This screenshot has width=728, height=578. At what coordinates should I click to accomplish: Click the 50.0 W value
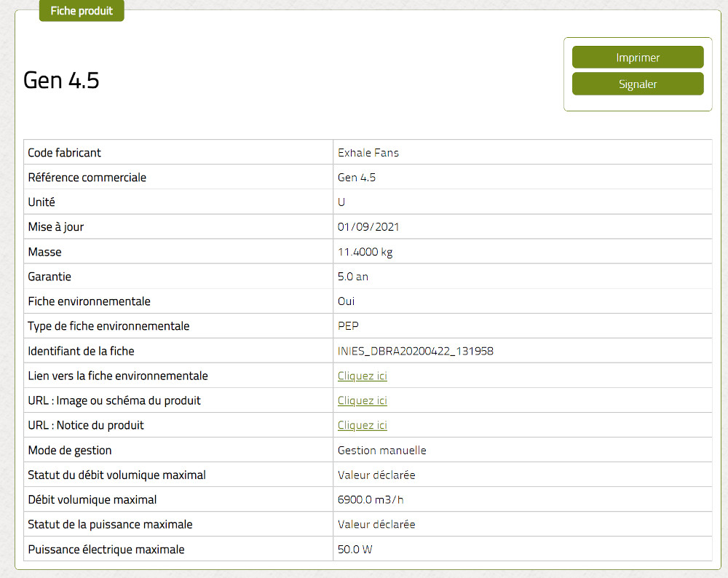(x=355, y=549)
